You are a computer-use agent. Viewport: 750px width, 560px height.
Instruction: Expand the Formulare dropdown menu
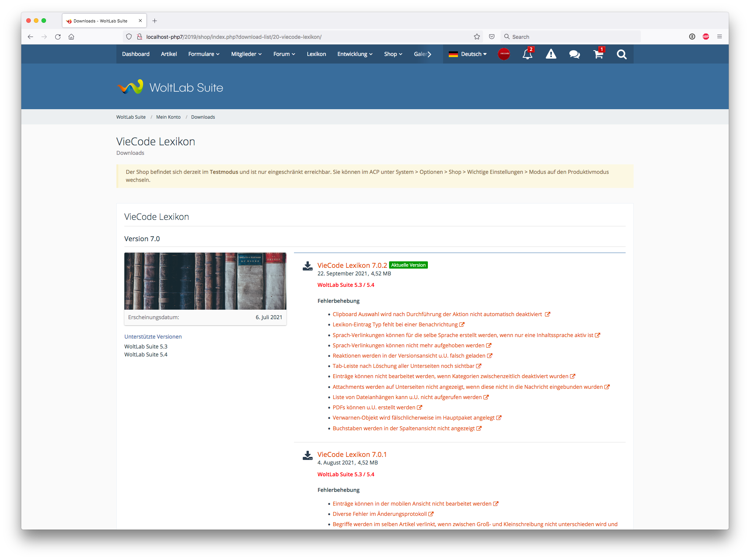tap(203, 54)
